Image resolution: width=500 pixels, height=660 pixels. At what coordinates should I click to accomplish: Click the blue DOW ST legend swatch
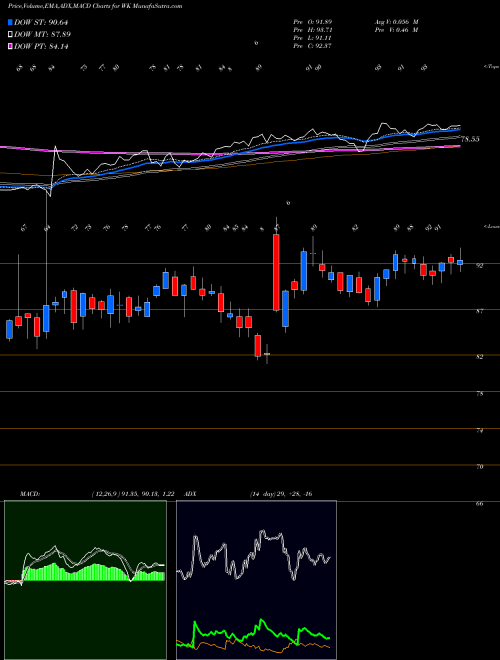pyautogui.click(x=10, y=22)
